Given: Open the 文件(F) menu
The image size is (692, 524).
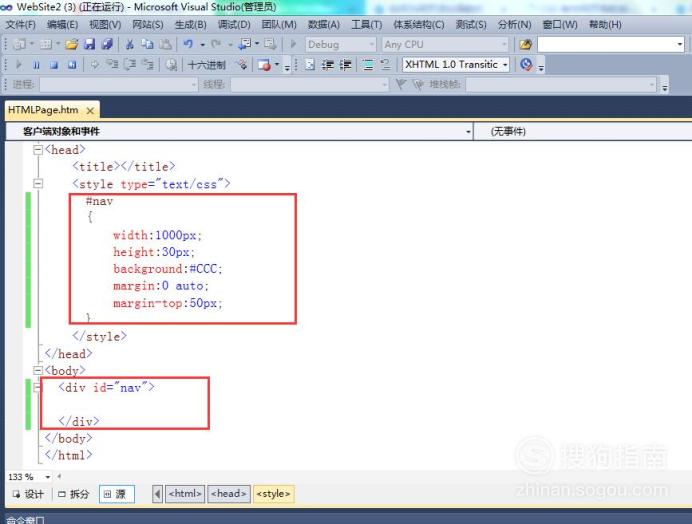Looking at the screenshot, I should tap(20, 25).
